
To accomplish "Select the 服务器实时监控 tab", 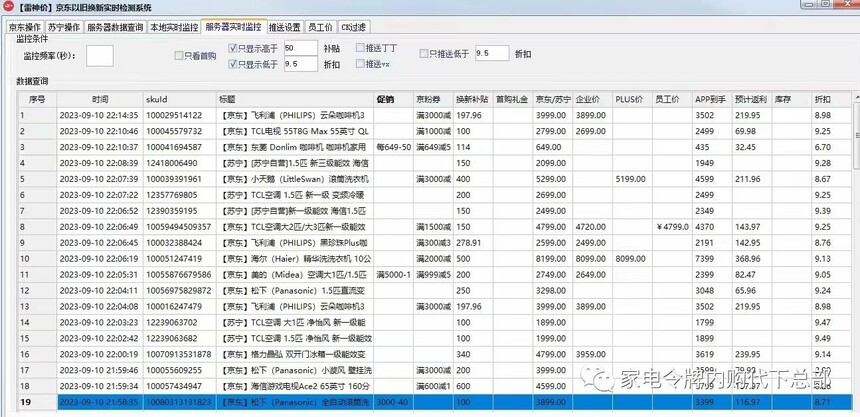I will click(x=234, y=26).
